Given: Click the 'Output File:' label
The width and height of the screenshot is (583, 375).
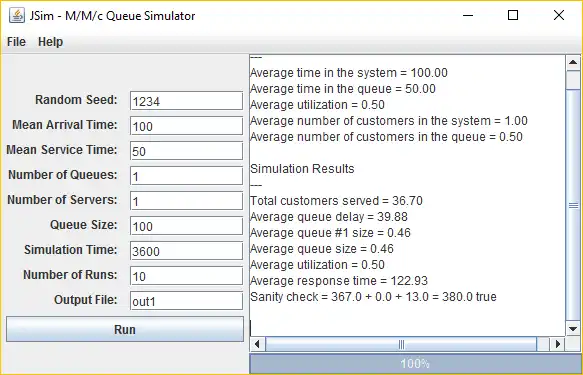Looking at the screenshot, I should (x=86, y=300).
